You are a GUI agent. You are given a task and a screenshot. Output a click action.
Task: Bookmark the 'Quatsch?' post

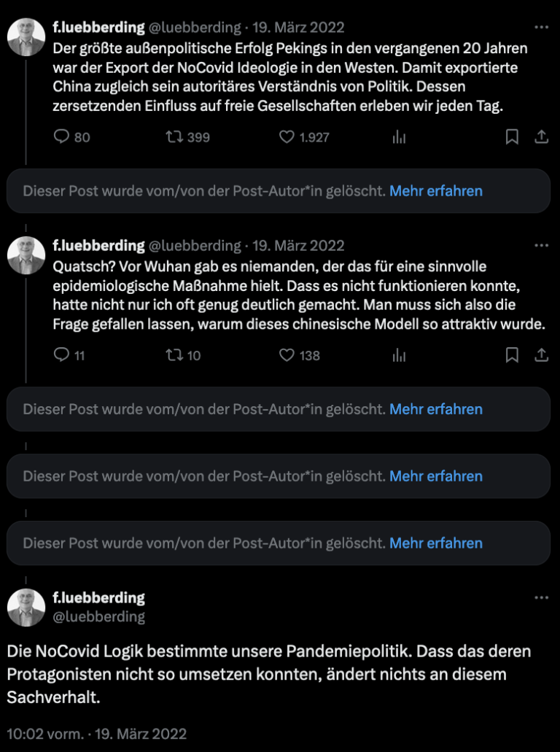tap(513, 354)
